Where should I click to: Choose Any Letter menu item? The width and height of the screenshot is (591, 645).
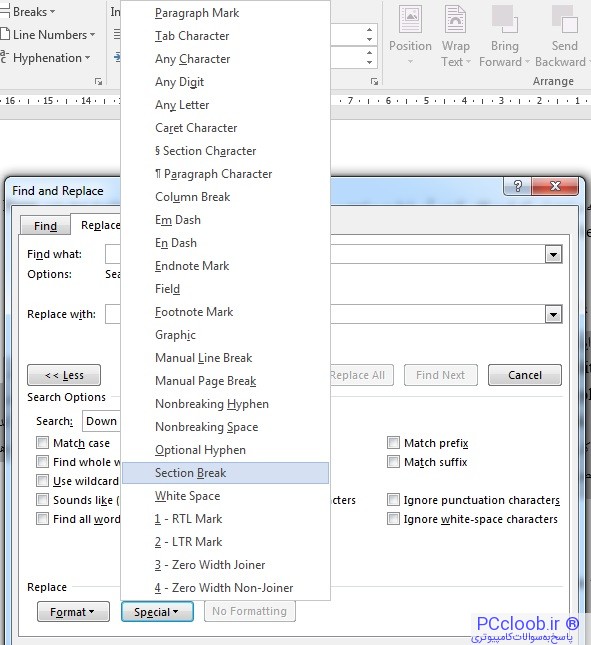pos(225,105)
